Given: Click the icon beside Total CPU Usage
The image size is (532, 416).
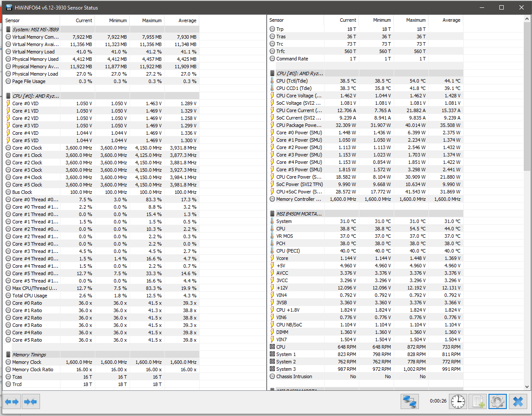Looking at the screenshot, I should point(8,296).
